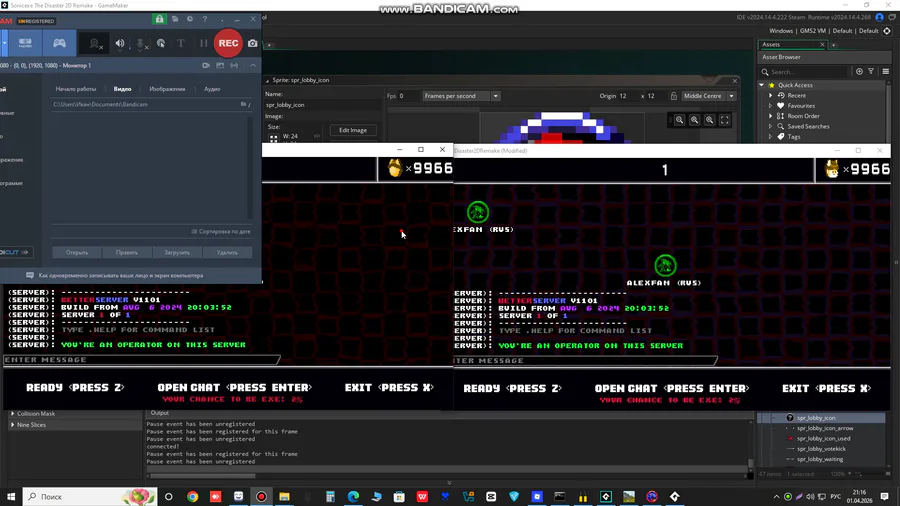Select spr_lobby_icon_arrow in asset tree

825,429
